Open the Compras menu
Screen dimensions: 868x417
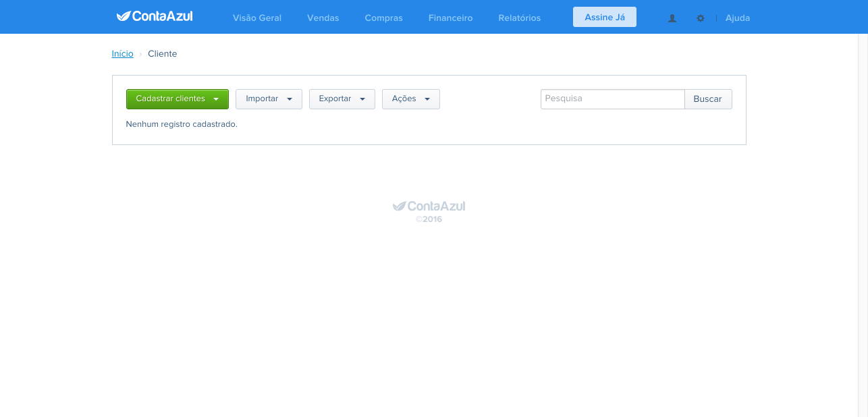coord(384,18)
